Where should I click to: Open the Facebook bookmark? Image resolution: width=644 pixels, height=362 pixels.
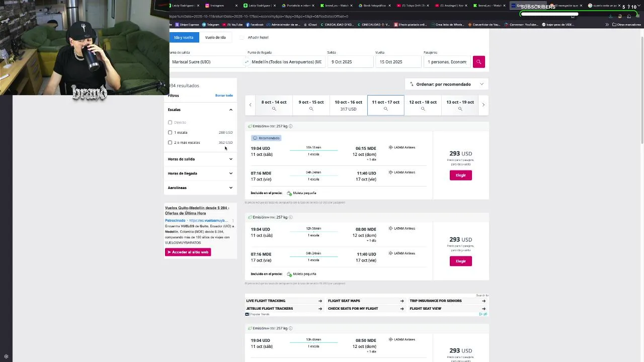(255, 25)
